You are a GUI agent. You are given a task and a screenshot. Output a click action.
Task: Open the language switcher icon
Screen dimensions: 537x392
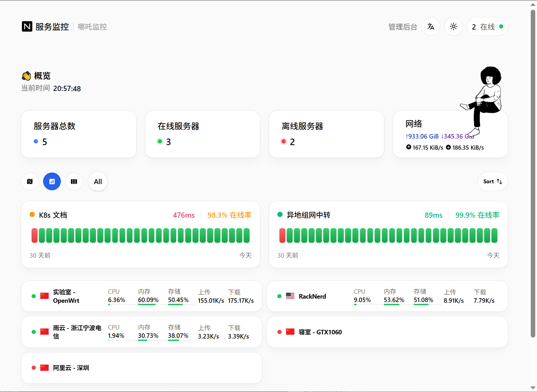(431, 26)
